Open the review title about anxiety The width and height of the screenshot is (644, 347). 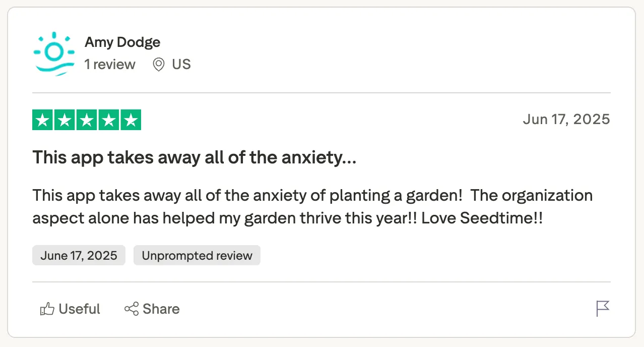coord(195,158)
